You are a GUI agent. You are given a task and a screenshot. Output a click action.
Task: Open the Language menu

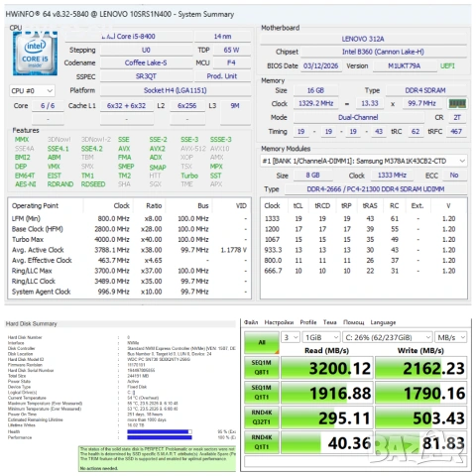(383, 322)
